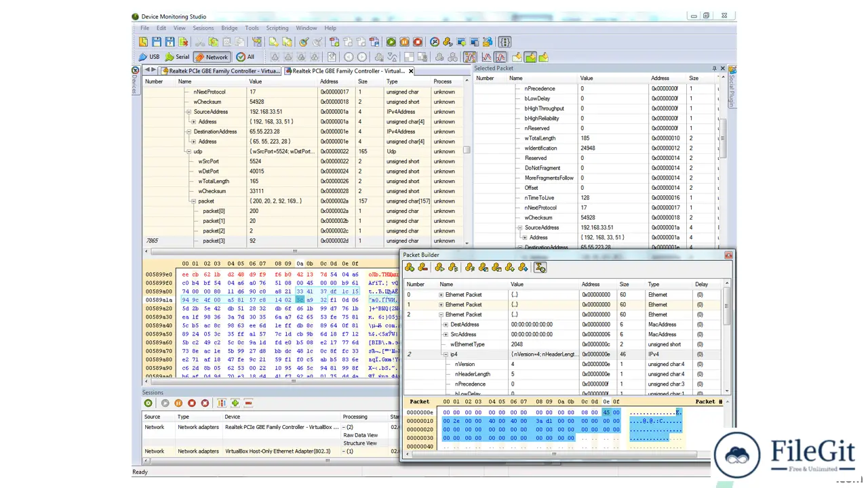Click session configuration bars icon in Sessions
Image resolution: width=868 pixels, height=488 pixels.
222,403
